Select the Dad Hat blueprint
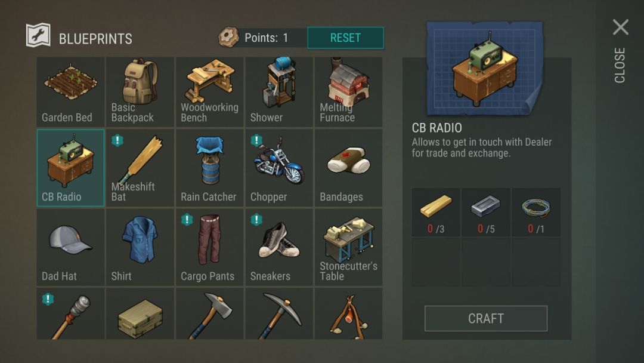The image size is (644, 363). [x=70, y=247]
